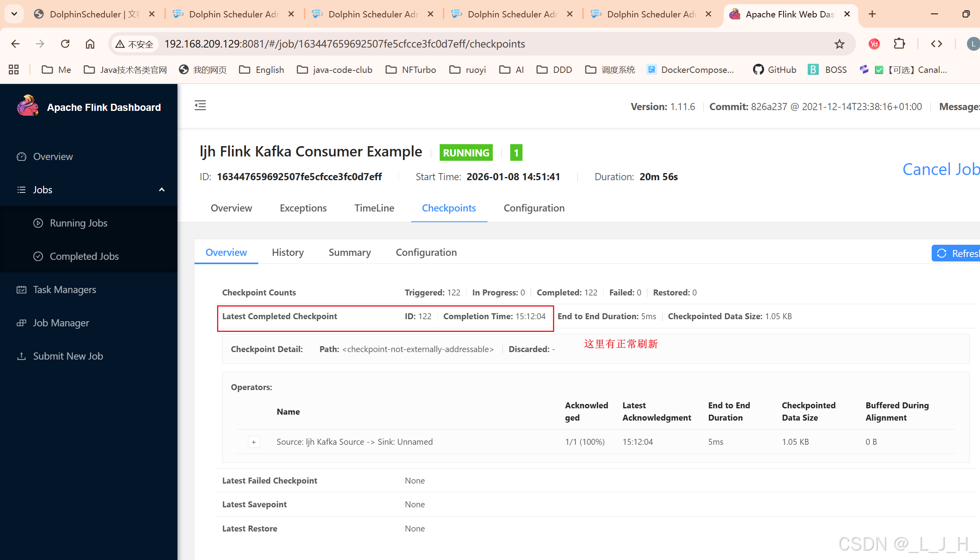
Task: Reload the page with browser refresh
Action: (x=65, y=44)
